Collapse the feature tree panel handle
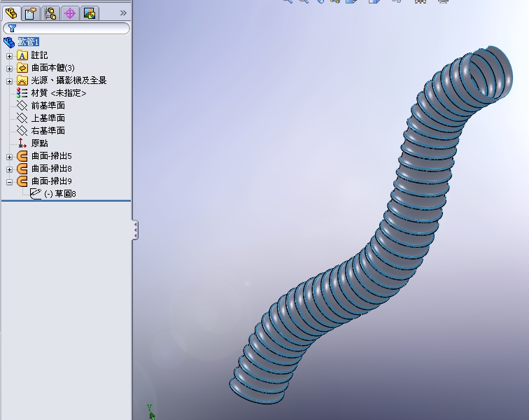This screenshot has height=420, width=529. 135,230
